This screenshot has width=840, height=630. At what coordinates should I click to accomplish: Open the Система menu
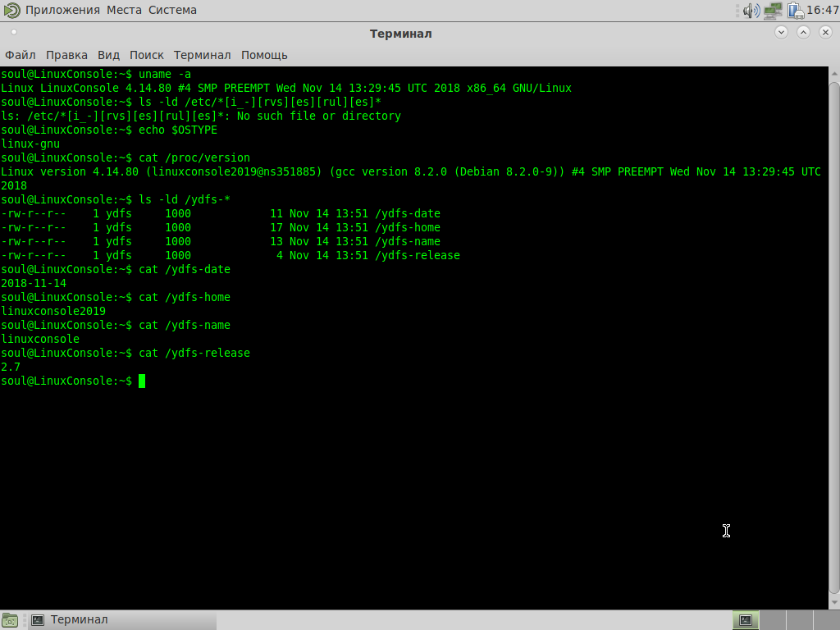(x=172, y=10)
